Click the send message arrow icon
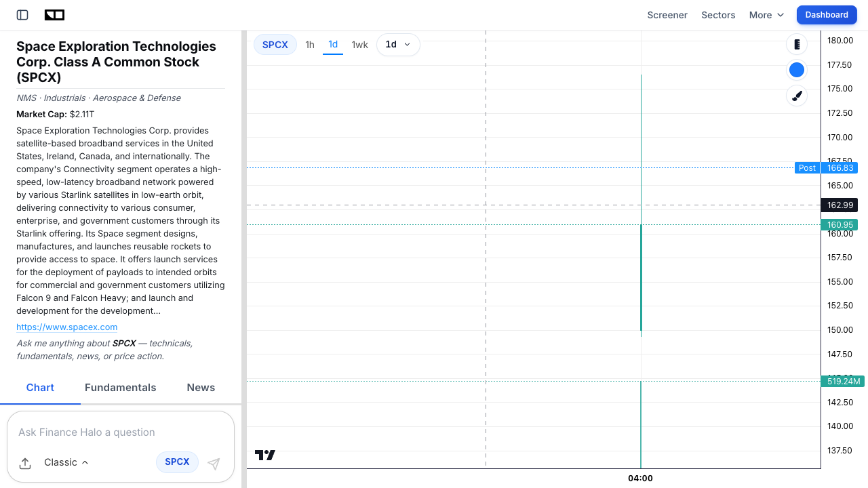868x488 pixels. click(x=214, y=464)
